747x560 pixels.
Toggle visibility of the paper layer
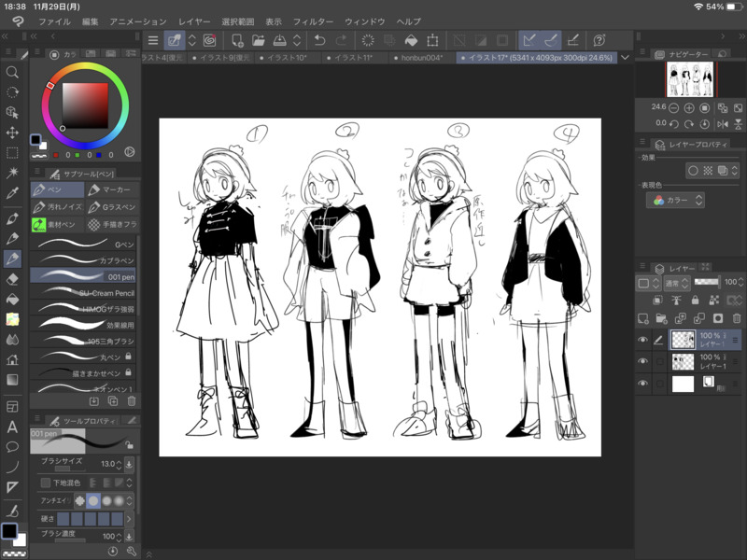(642, 383)
